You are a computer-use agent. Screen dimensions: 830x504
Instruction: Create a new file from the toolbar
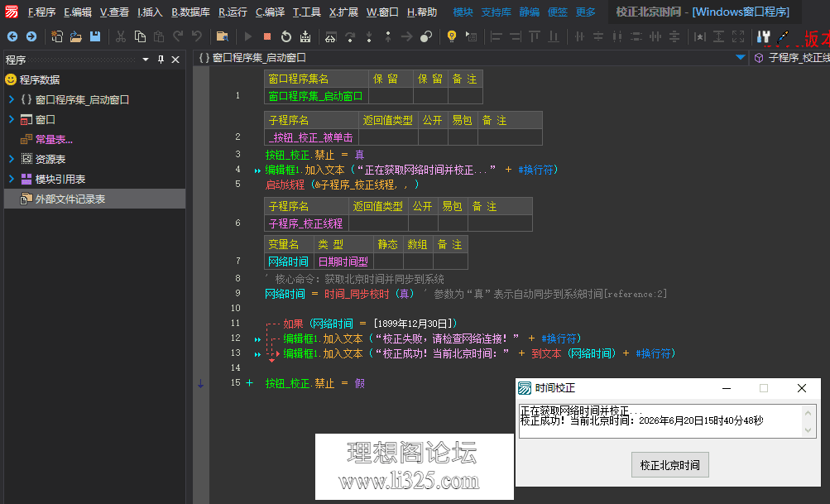click(56, 36)
